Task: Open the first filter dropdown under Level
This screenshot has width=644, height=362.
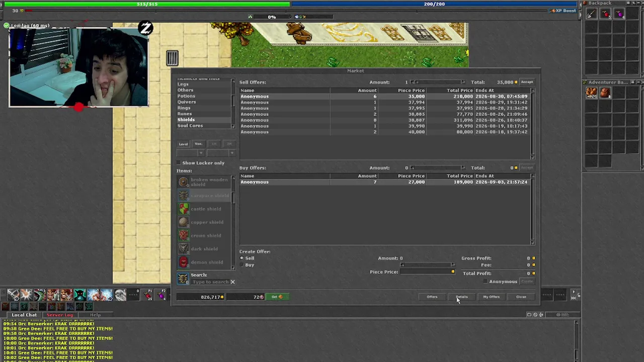Action: point(191,153)
